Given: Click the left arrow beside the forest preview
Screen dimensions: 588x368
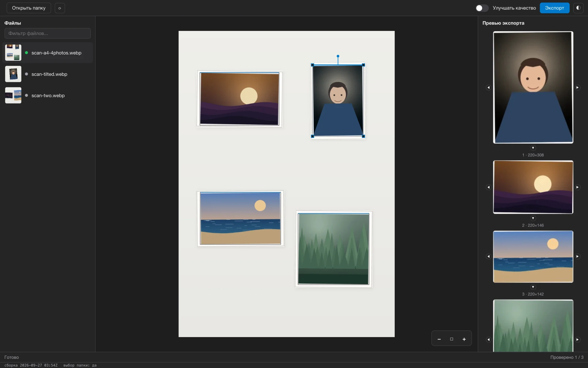Looking at the screenshot, I should pos(488,340).
